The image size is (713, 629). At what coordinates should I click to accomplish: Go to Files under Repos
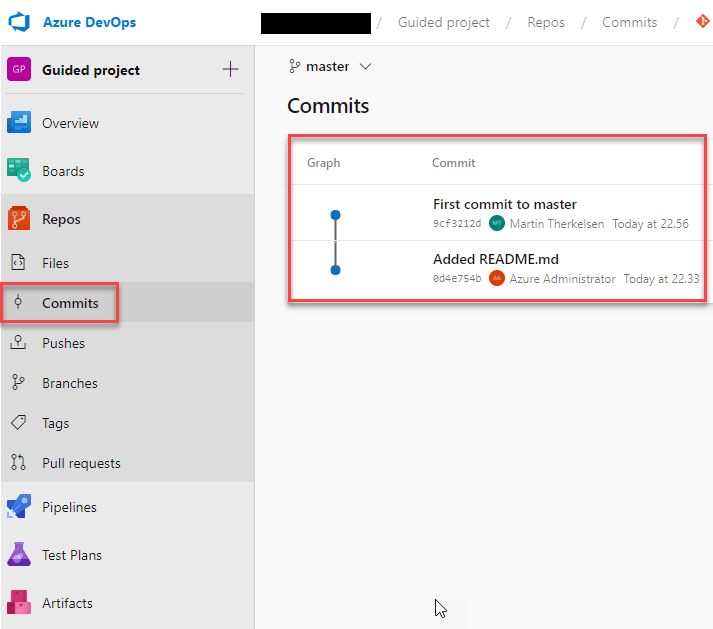tap(55, 263)
